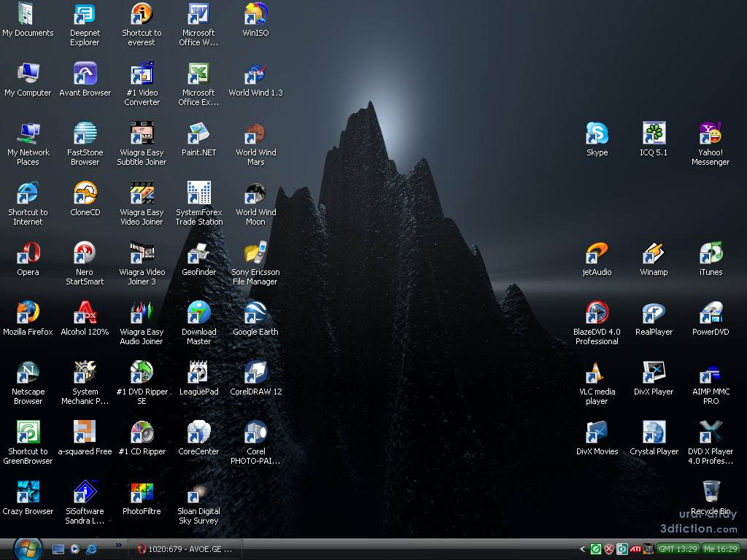Image resolution: width=747 pixels, height=560 pixels.
Task: Select the Opera browser icon
Action: [x=28, y=253]
